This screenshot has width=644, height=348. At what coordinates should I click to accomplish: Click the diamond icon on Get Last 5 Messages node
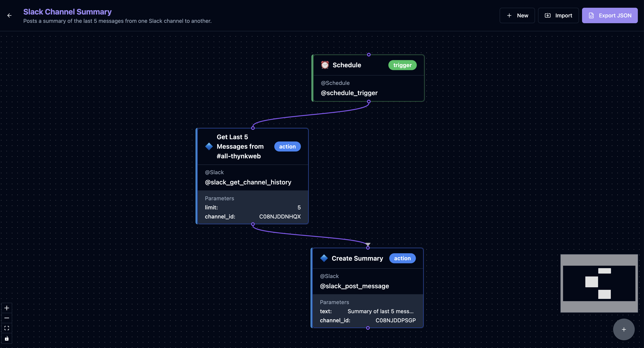209,147
